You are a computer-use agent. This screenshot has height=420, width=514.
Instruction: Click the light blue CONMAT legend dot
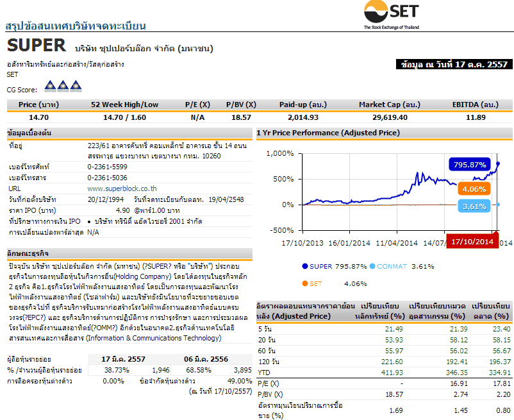click(x=372, y=266)
